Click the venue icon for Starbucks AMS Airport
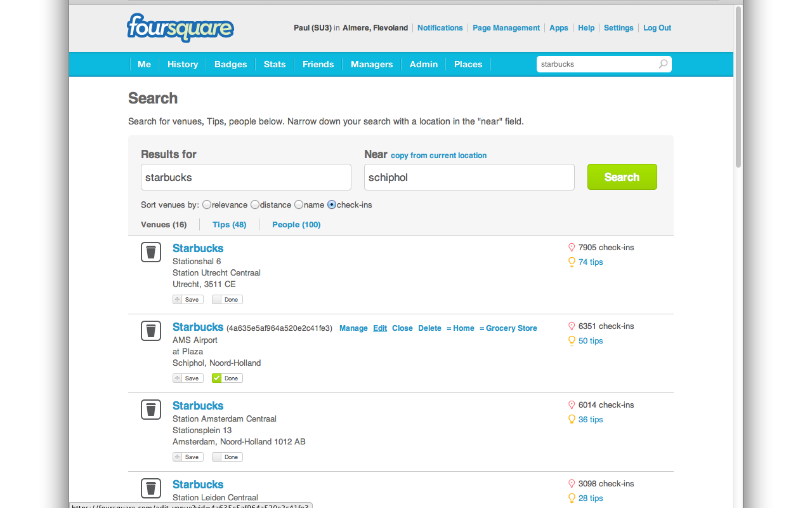Image resolution: width=812 pixels, height=508 pixels. coord(150,331)
